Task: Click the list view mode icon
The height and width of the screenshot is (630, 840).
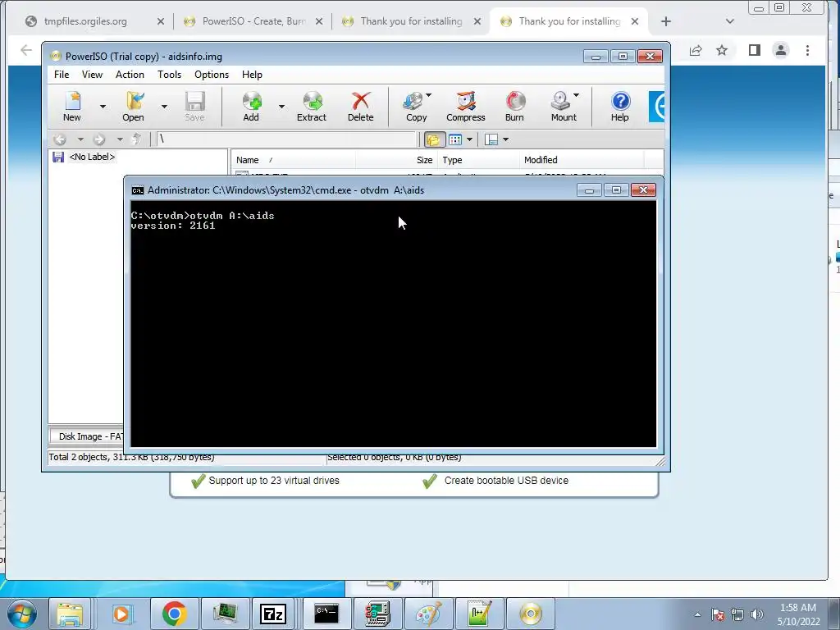Action: (455, 139)
